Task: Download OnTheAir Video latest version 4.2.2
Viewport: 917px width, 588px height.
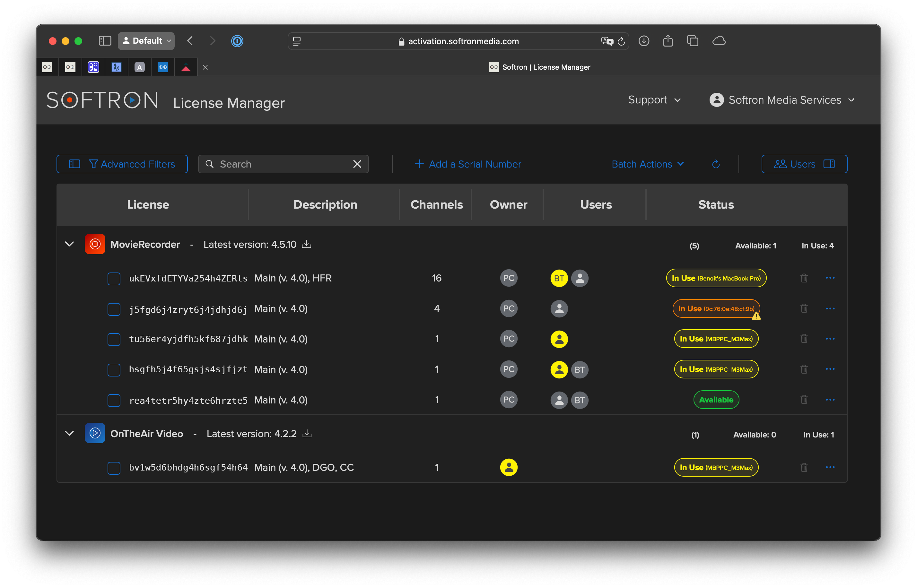Action: tap(307, 433)
